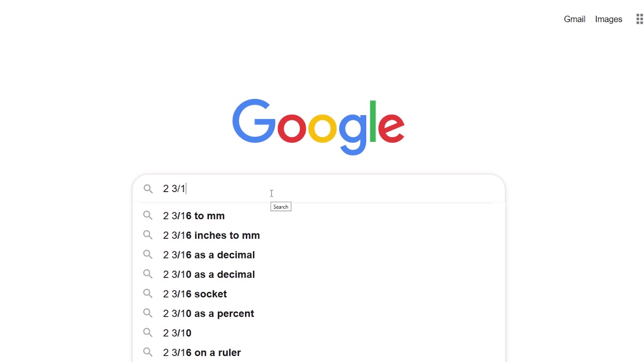
Task: Open the Google apps grid icon
Action: tap(639, 19)
